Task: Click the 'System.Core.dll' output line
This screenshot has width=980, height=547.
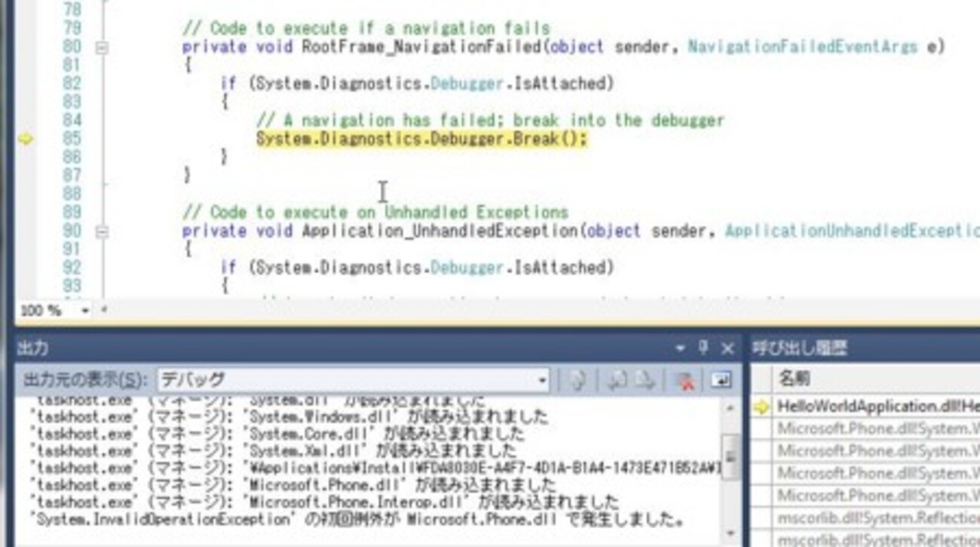Action: point(277,435)
